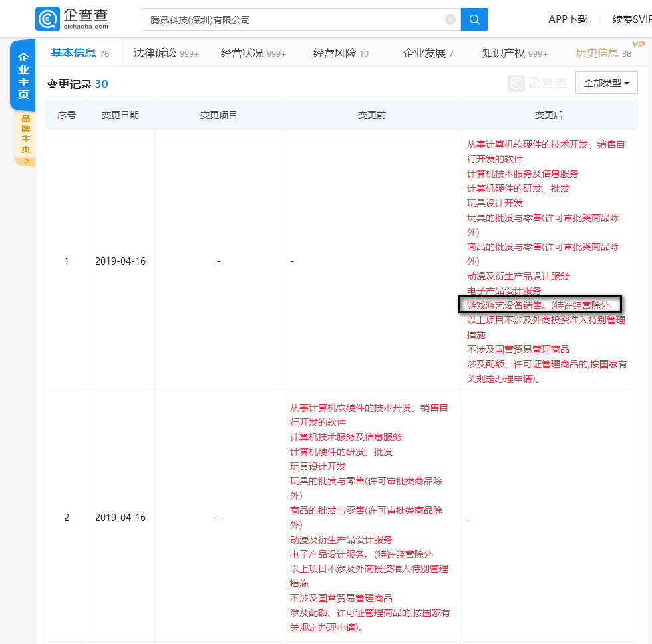Select the 企业主页 side tab
This screenshot has height=644, width=652.
click(x=23, y=76)
